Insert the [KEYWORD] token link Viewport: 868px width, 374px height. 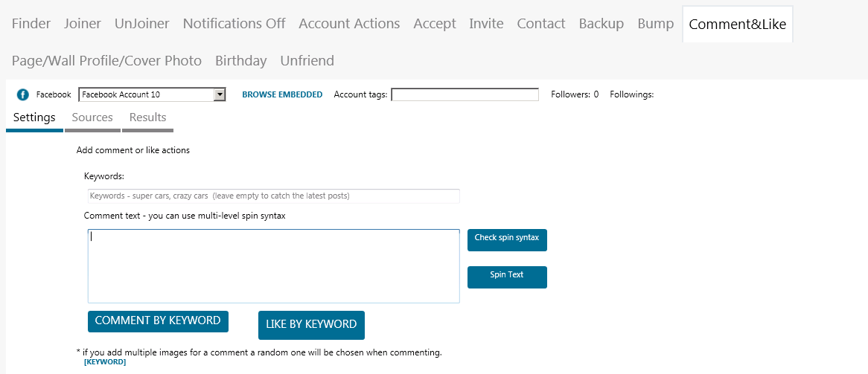pos(105,362)
